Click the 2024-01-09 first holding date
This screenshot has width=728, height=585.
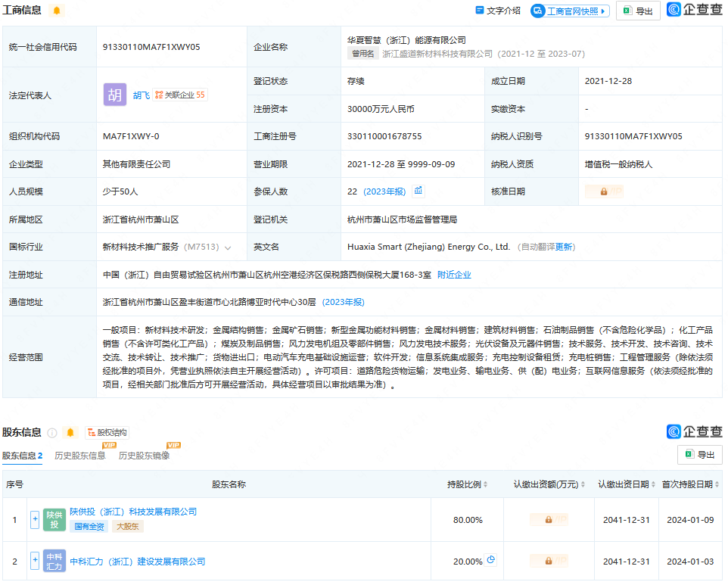[x=690, y=520]
